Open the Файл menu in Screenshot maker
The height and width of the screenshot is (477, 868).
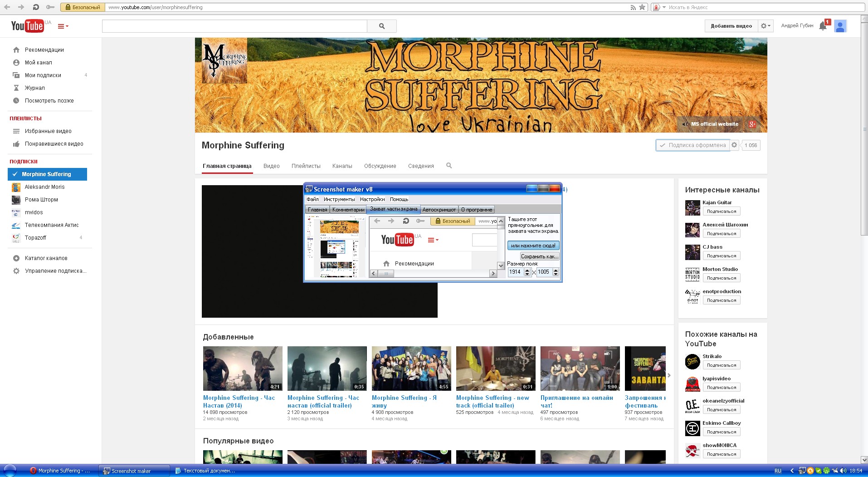coord(312,199)
